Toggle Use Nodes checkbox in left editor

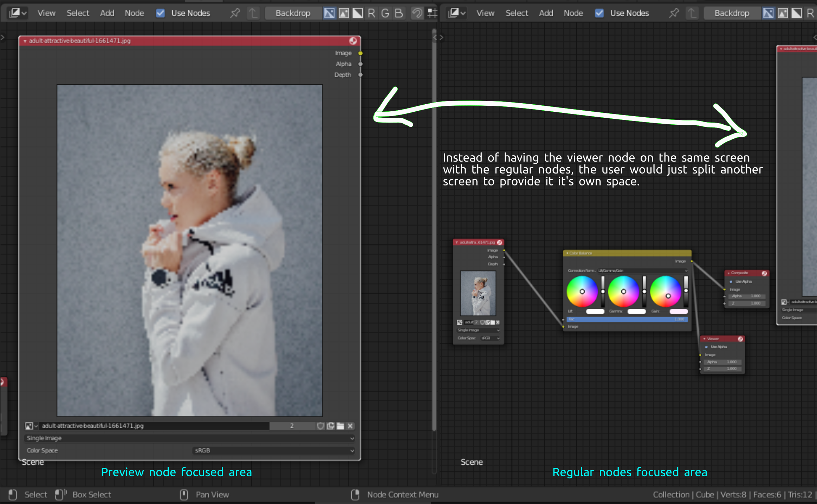(160, 13)
